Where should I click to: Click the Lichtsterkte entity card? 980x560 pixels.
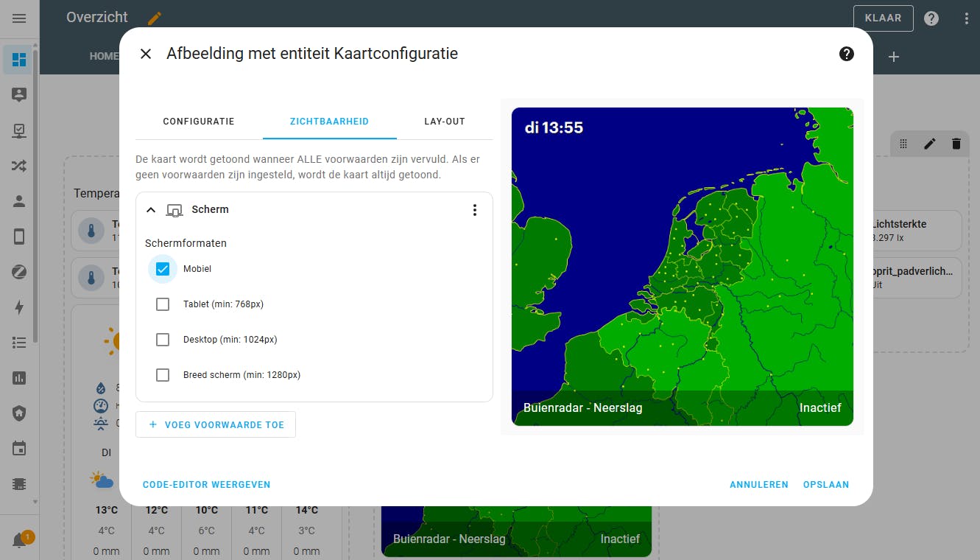(915, 231)
